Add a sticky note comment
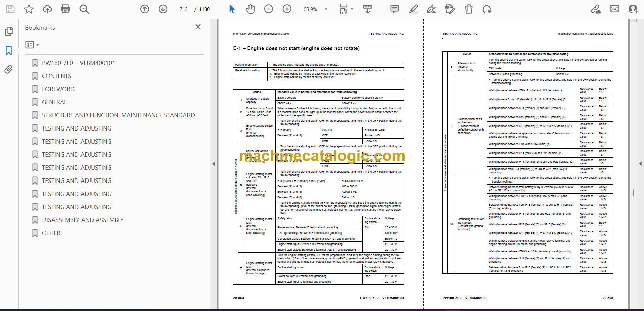644x311 pixels. coord(395,9)
